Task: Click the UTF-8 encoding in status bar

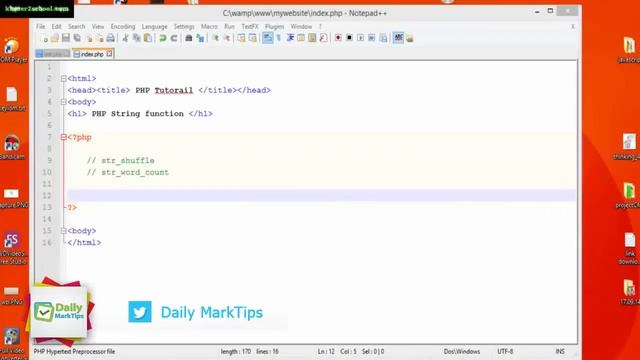Action: point(505,351)
